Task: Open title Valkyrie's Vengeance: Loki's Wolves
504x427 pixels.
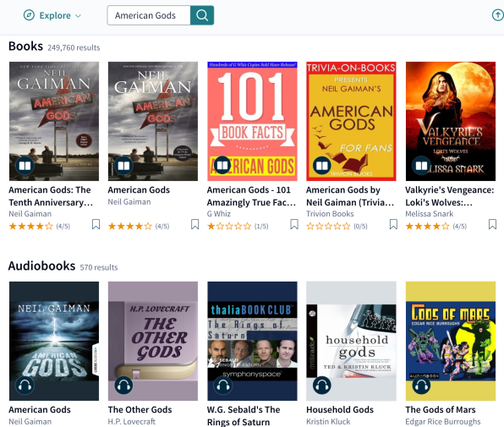Action: 450,196
